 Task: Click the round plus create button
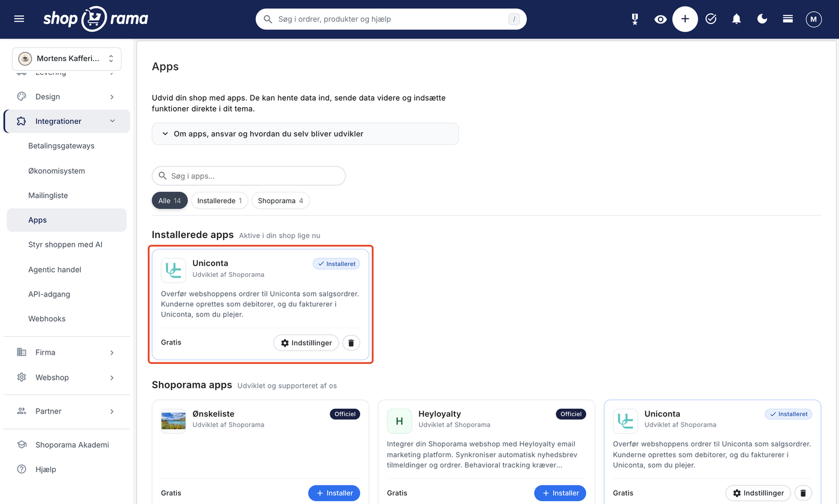coord(685,19)
